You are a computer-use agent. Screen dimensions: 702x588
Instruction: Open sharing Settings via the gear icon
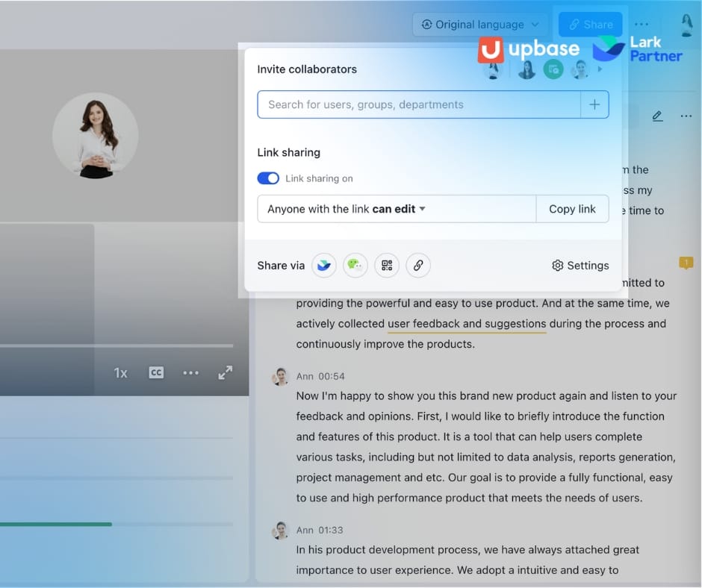click(580, 265)
